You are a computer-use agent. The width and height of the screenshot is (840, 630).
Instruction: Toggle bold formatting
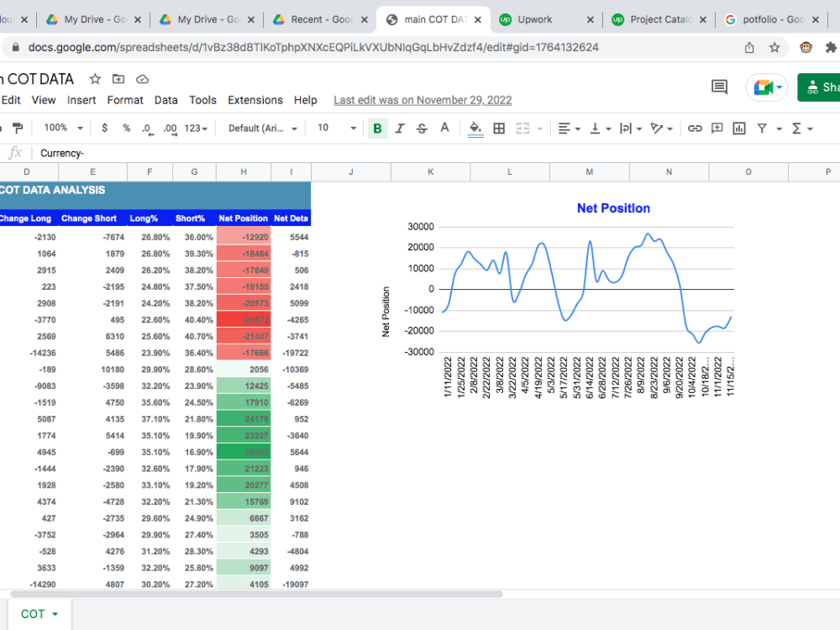377,128
